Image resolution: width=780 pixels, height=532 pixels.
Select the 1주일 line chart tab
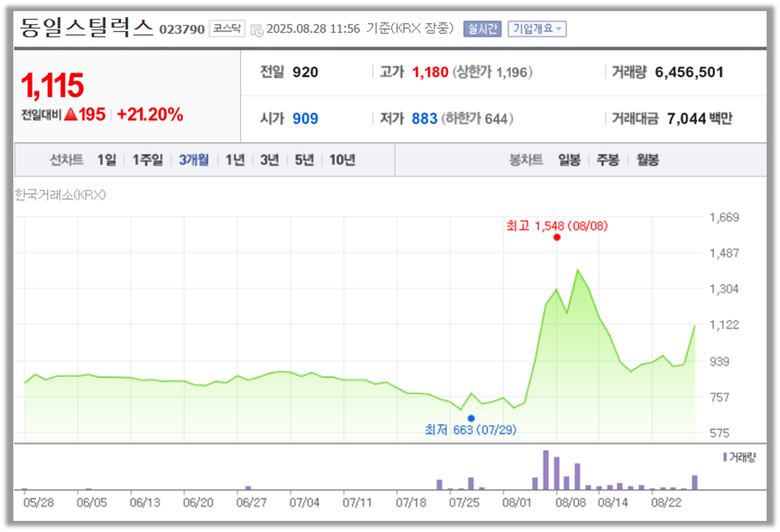tap(147, 160)
